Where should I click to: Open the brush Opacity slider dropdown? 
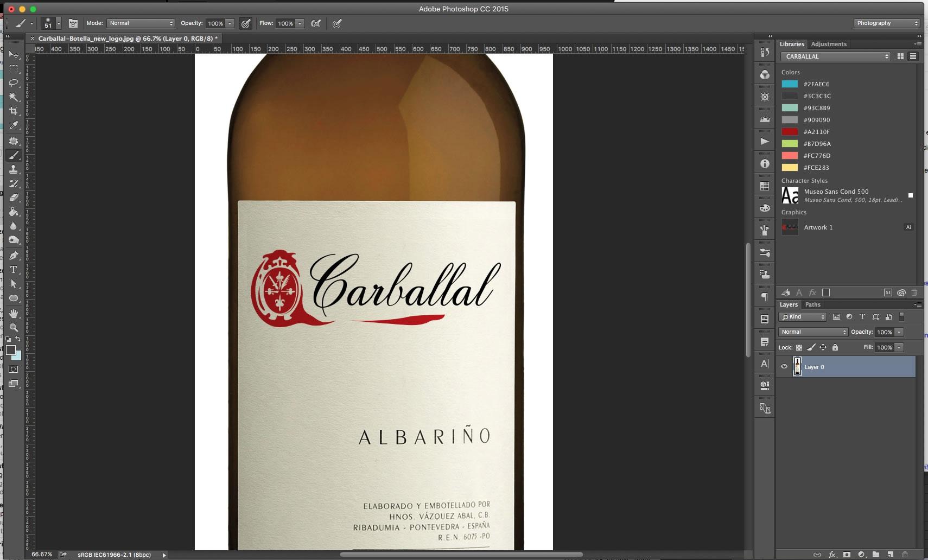(x=230, y=23)
